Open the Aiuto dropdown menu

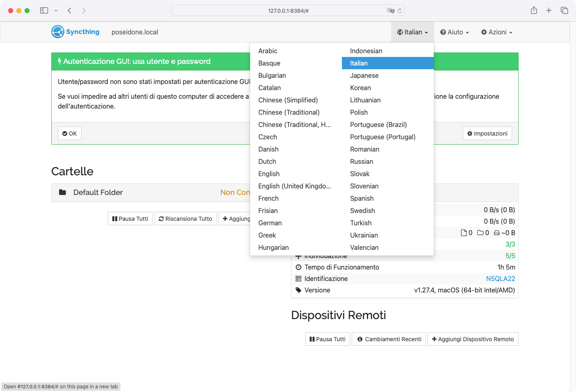[x=455, y=32]
